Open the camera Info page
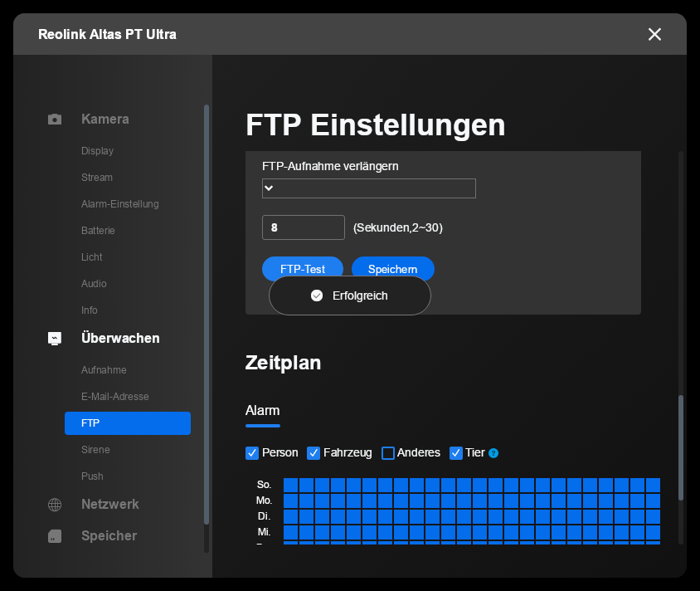Image resolution: width=700 pixels, height=591 pixels. 90,310
